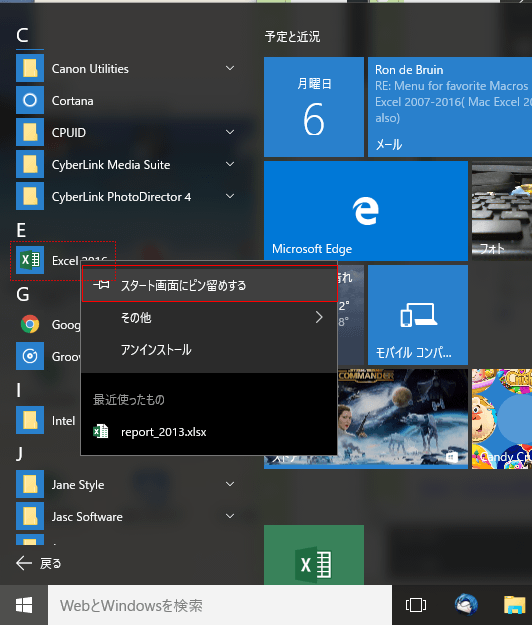Screen dimensions: 532x625
Task: Launch Thunderbird from the taskbar
Action: (466, 604)
